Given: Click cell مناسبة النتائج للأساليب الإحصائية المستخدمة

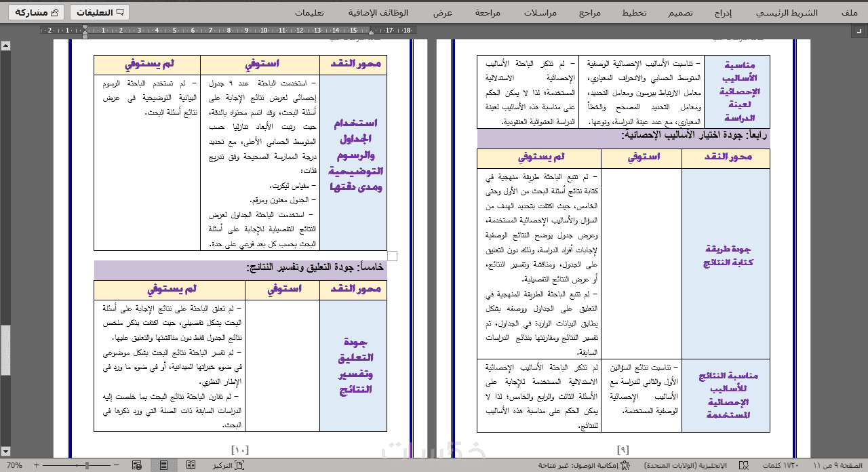Looking at the screenshot, I should (x=726, y=395).
